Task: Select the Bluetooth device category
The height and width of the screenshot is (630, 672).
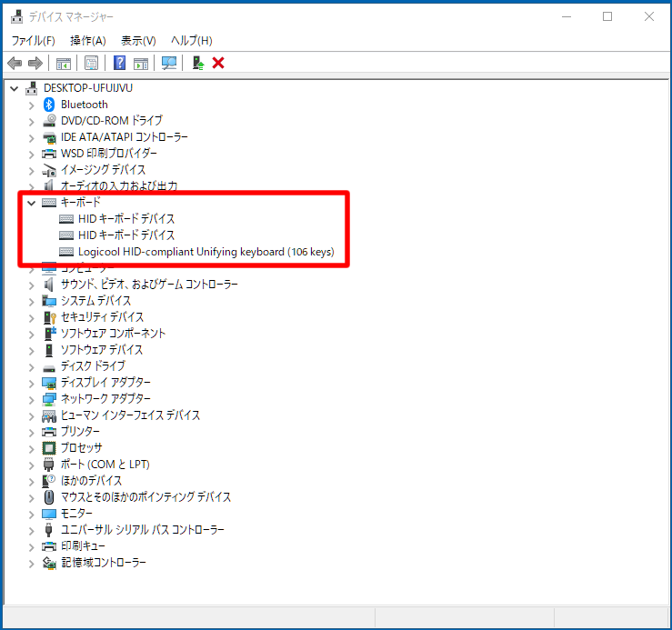Action: pos(84,105)
